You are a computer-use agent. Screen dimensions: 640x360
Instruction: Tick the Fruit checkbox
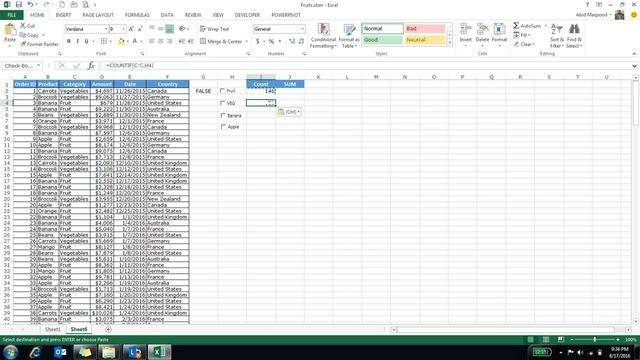(x=222, y=91)
